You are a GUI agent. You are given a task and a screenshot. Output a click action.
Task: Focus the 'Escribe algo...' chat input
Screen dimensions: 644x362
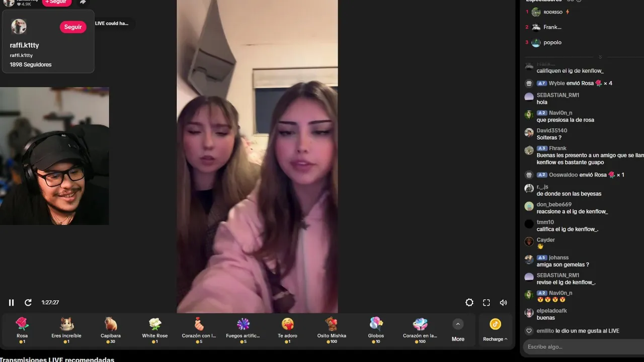(x=583, y=346)
